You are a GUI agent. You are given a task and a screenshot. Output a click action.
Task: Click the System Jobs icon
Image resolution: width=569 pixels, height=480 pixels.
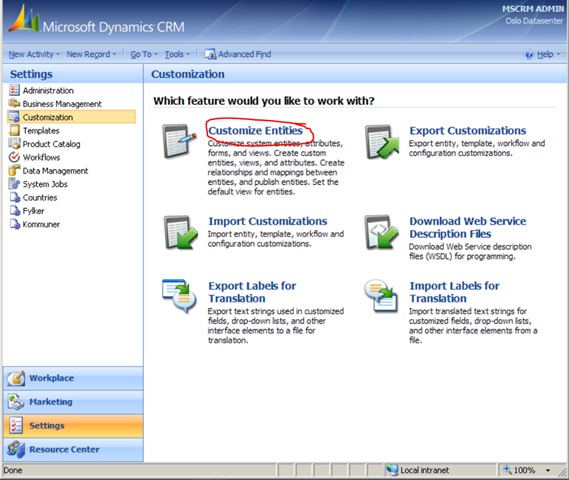coord(15,184)
